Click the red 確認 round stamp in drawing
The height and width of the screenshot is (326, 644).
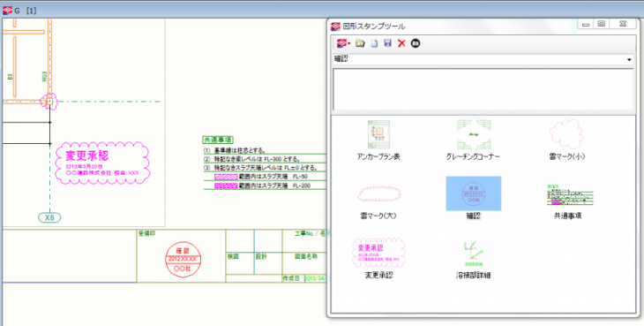click(x=183, y=259)
